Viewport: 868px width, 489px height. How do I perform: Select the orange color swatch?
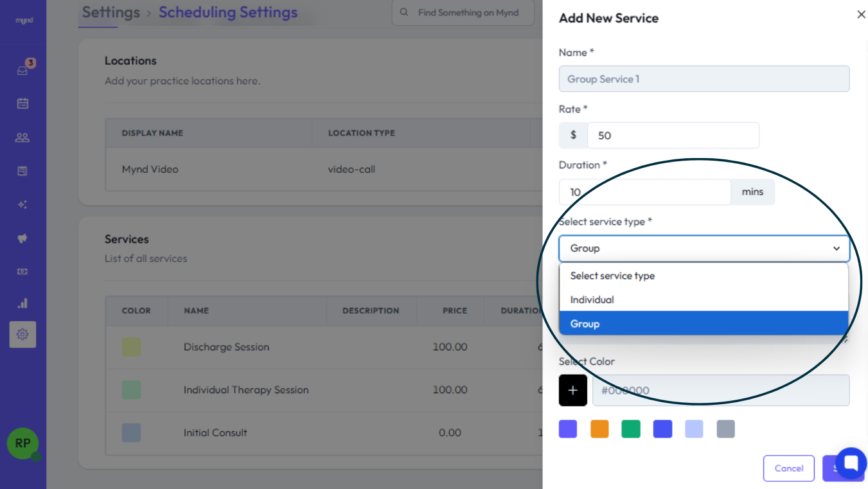599,429
